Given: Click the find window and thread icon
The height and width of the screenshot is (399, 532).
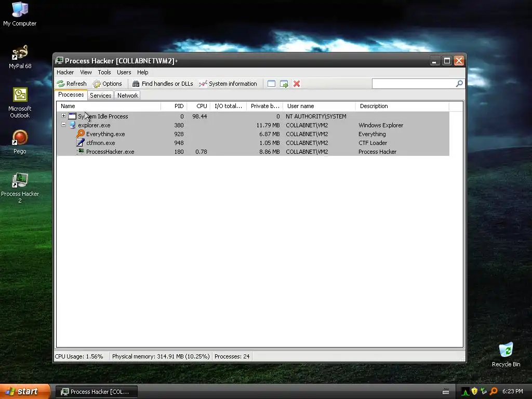Looking at the screenshot, I should [x=284, y=84].
